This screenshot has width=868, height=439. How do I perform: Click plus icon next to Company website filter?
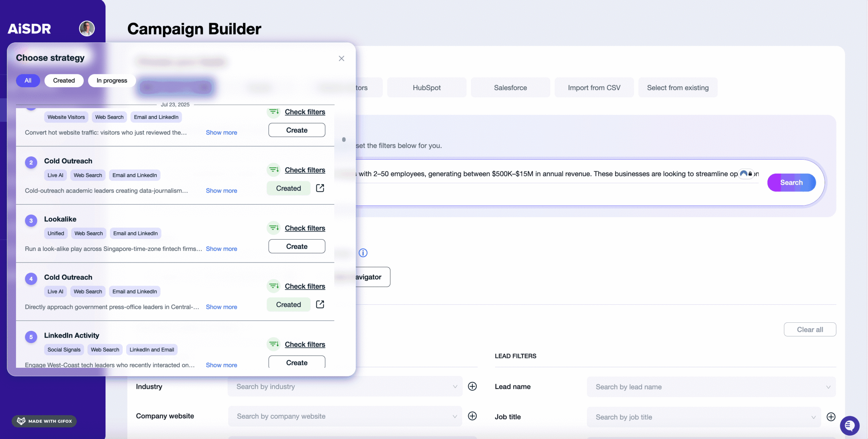click(x=472, y=416)
